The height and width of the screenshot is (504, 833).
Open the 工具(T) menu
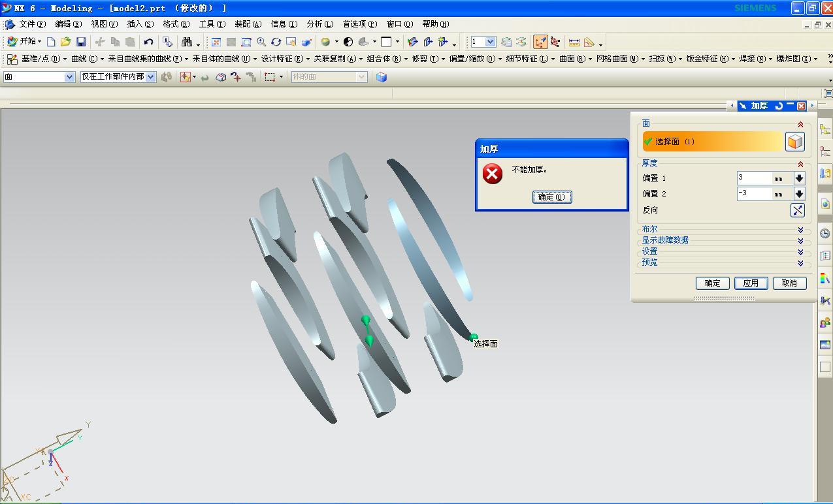point(212,24)
